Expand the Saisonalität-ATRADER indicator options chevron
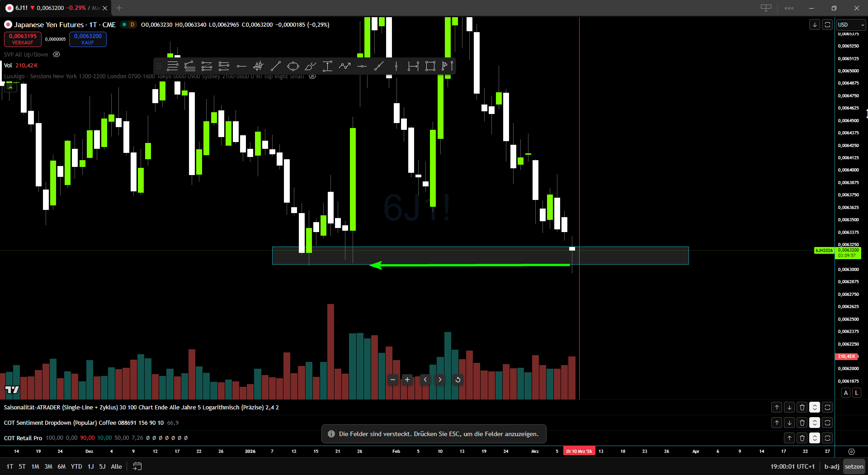 815,407
